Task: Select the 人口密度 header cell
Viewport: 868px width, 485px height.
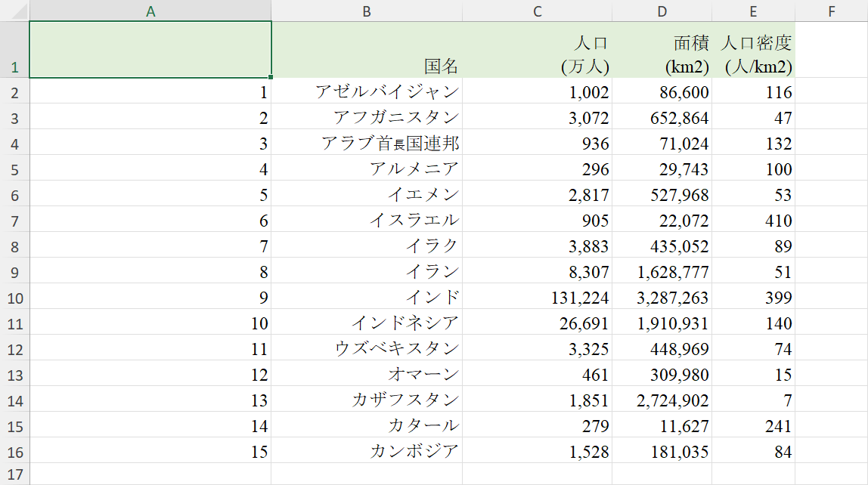Action: pos(753,50)
